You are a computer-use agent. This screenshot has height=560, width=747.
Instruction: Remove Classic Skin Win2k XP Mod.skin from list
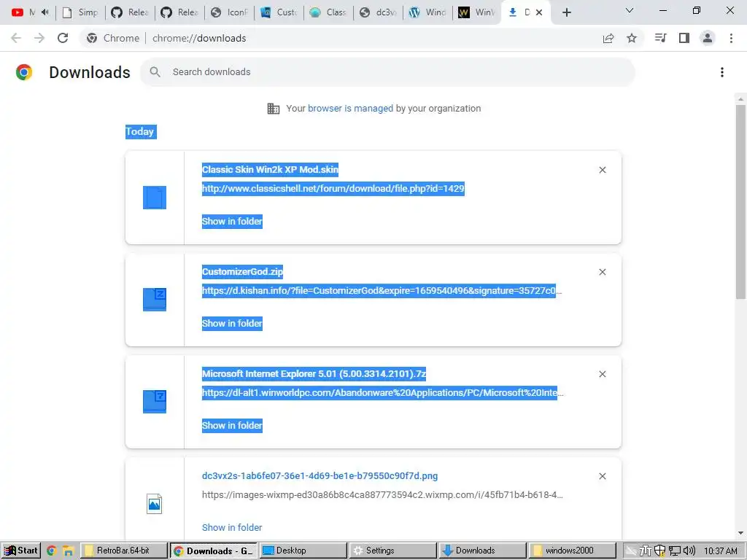[602, 170]
